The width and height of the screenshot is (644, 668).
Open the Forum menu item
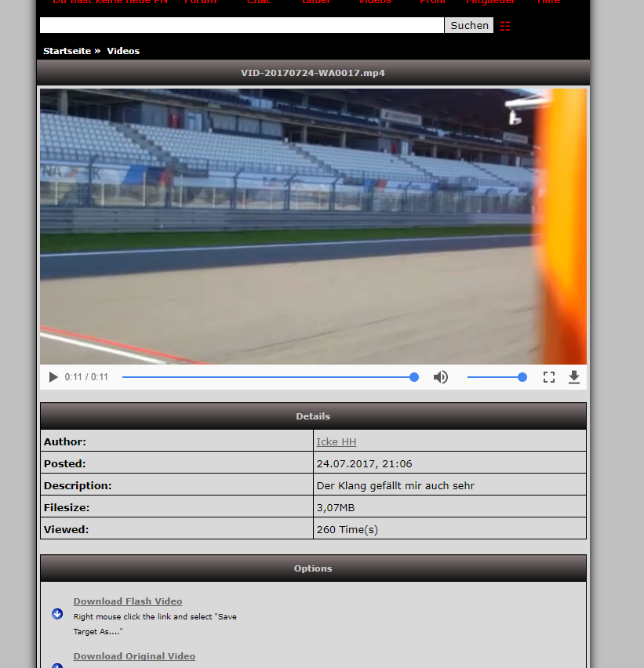[x=200, y=2]
